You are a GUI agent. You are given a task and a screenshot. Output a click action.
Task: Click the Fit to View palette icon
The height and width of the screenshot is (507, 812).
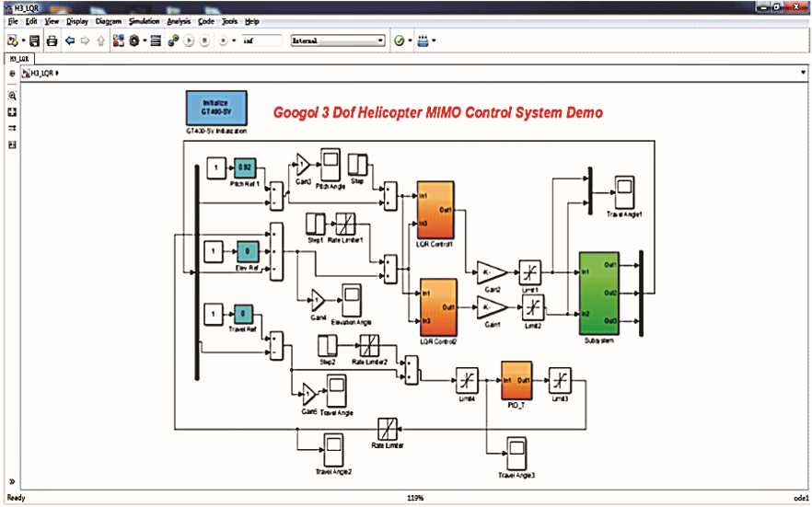tap(13, 113)
